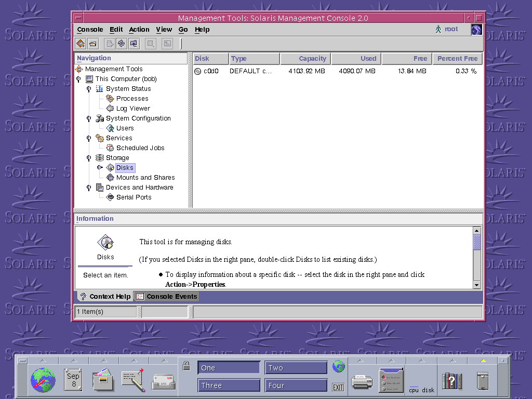Open the subpanel arrow above the calendar
Screen dimensions: 532x399
[x=74, y=361]
